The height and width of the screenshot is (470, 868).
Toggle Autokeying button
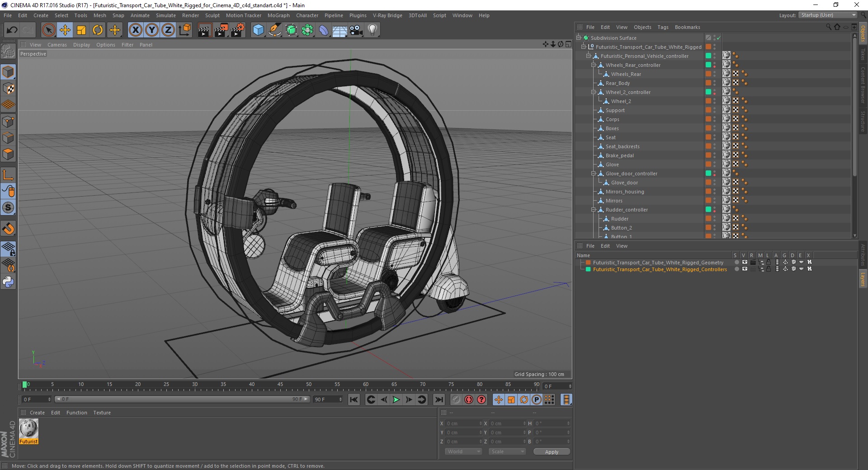click(x=469, y=399)
